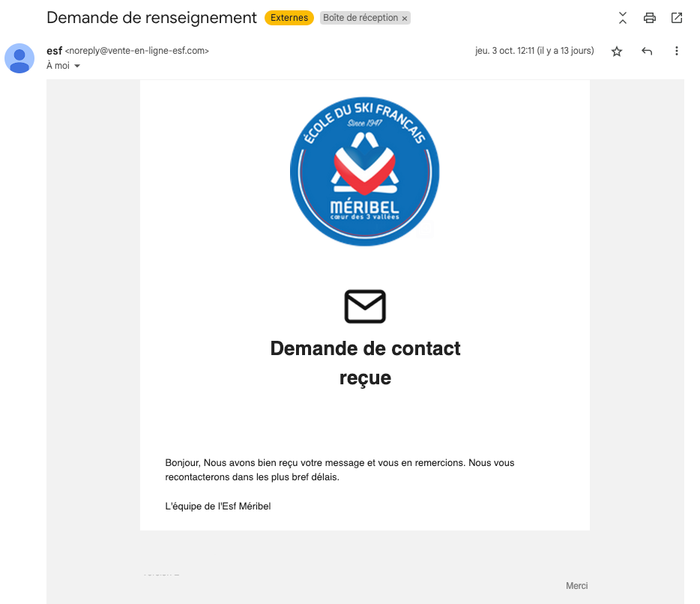Click the 'Merci' text at bottom
Image resolution: width=700 pixels, height=604 pixels.
tap(577, 586)
